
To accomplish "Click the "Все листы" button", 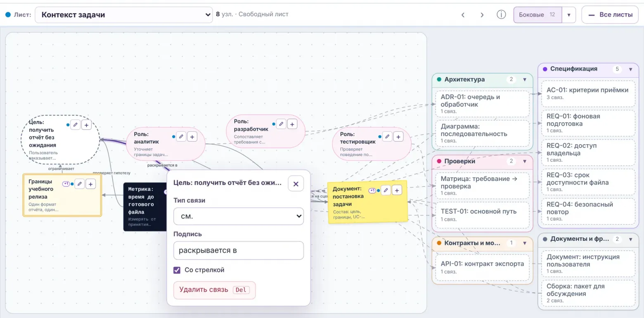I will click(610, 15).
